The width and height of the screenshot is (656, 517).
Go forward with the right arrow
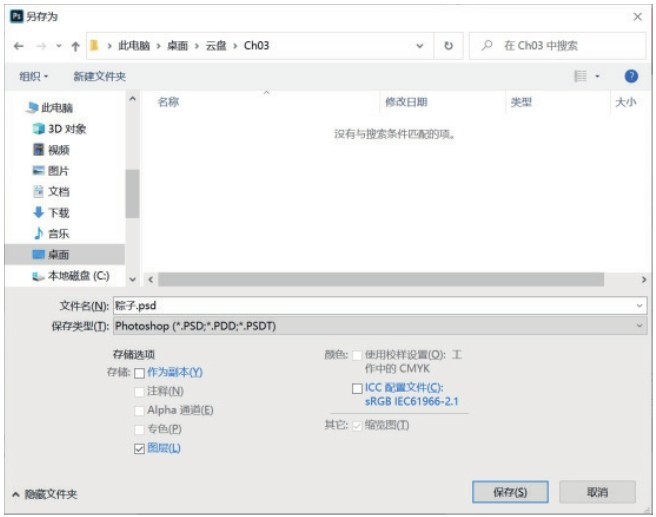coord(41,46)
